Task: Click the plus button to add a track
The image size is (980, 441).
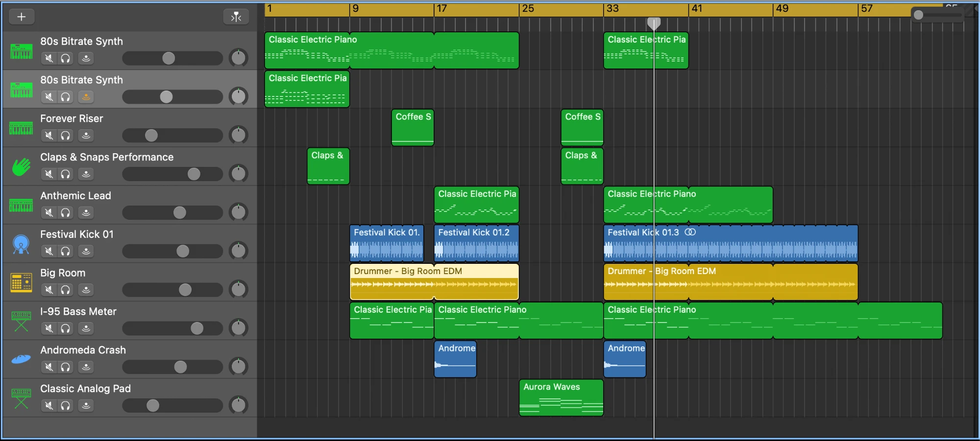Action: coord(22,17)
